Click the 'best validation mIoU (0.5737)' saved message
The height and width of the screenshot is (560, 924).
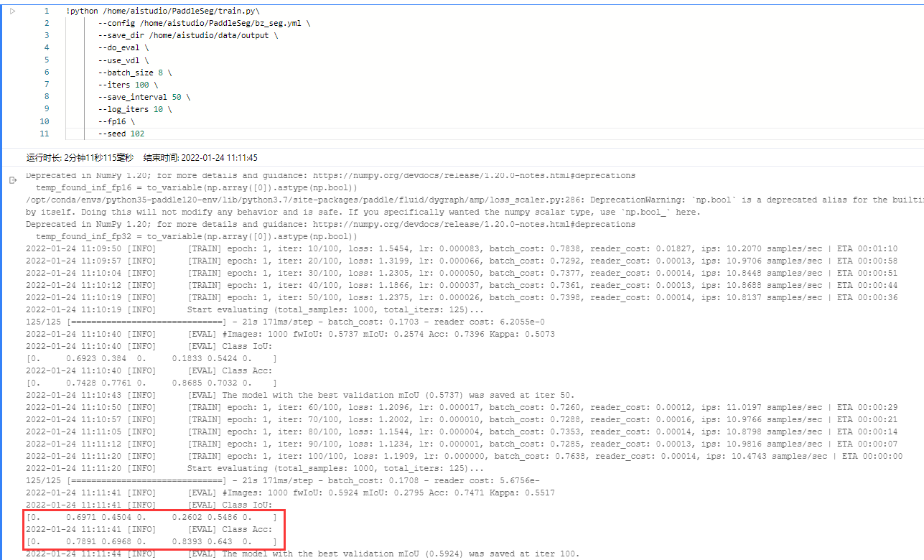pos(300,395)
